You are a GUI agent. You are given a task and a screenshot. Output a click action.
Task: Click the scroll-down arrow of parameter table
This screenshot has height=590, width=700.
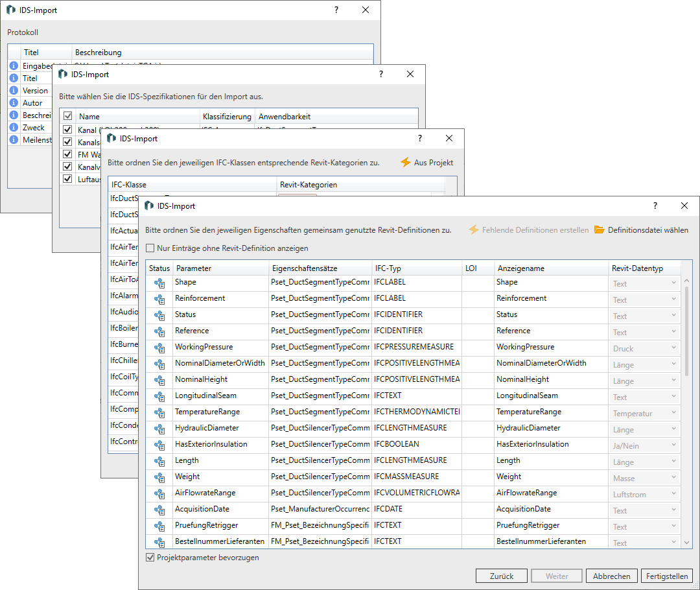[x=686, y=543]
